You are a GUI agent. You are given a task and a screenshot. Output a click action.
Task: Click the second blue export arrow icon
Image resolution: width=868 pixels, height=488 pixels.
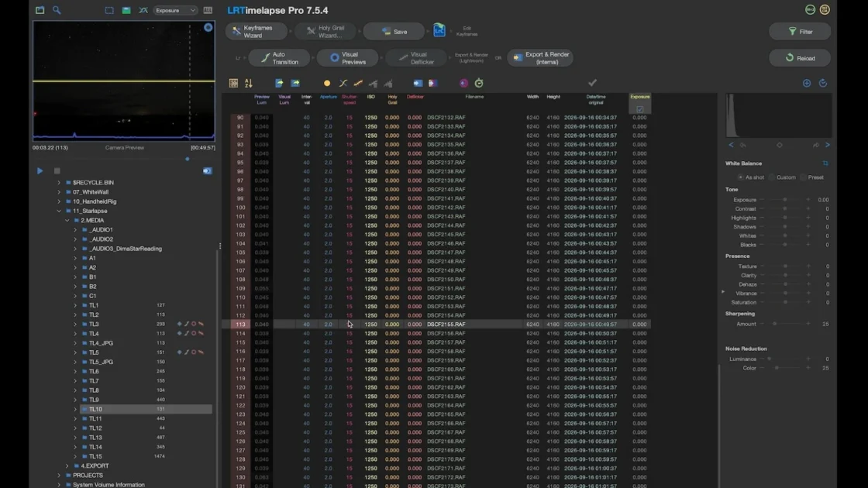pyautogui.click(x=295, y=83)
